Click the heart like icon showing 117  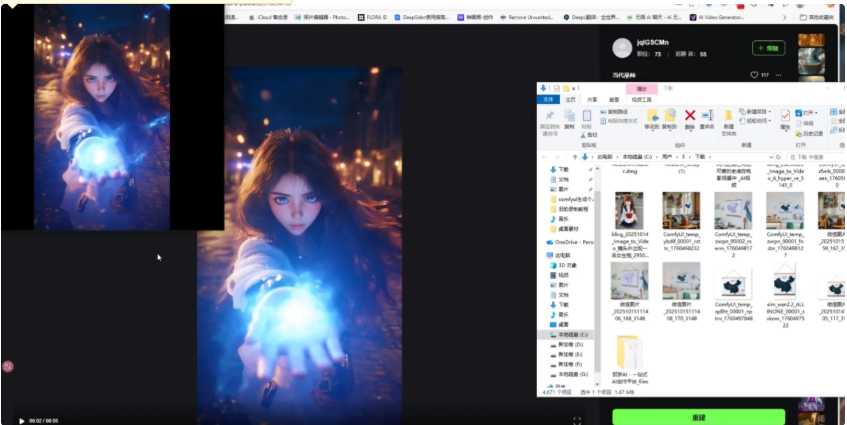click(x=755, y=75)
